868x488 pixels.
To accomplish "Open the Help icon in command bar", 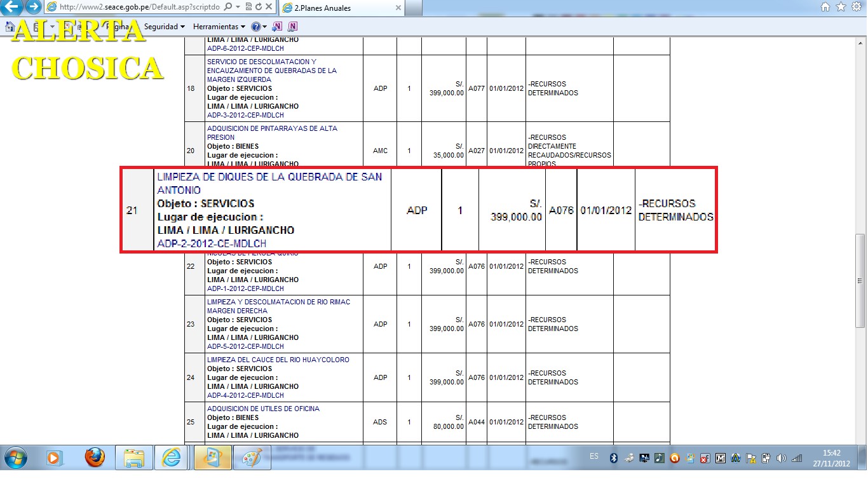I will (x=255, y=27).
